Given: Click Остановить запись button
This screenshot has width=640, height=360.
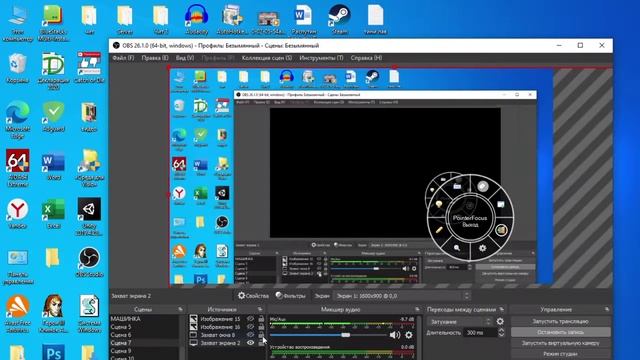Looking at the screenshot, I should 560,332.
